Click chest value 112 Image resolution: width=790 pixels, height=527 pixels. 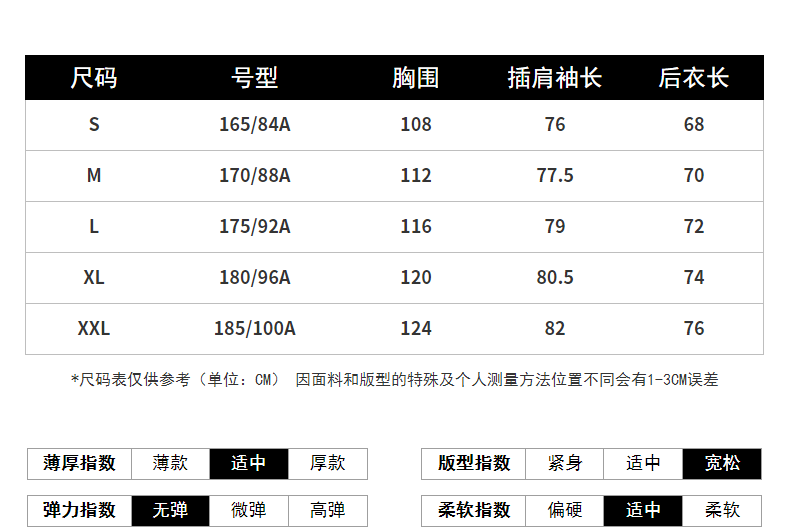(416, 175)
